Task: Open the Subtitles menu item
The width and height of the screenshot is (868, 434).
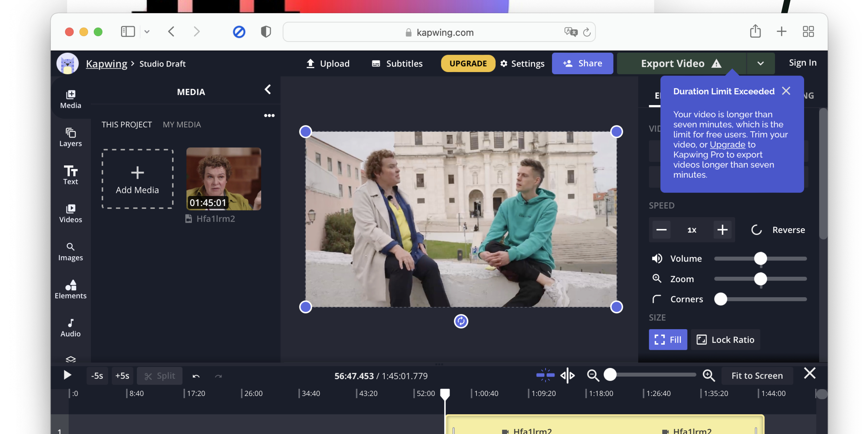Action: tap(397, 63)
